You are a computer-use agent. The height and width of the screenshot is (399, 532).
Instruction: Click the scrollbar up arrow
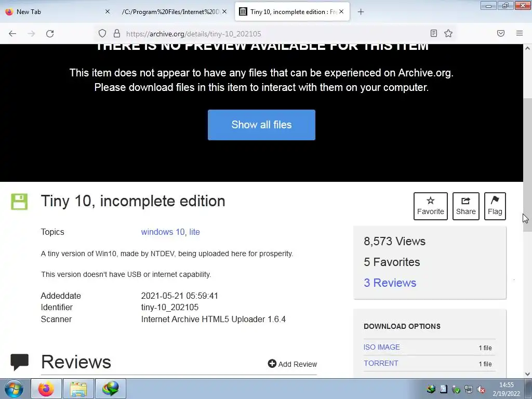click(527, 48)
